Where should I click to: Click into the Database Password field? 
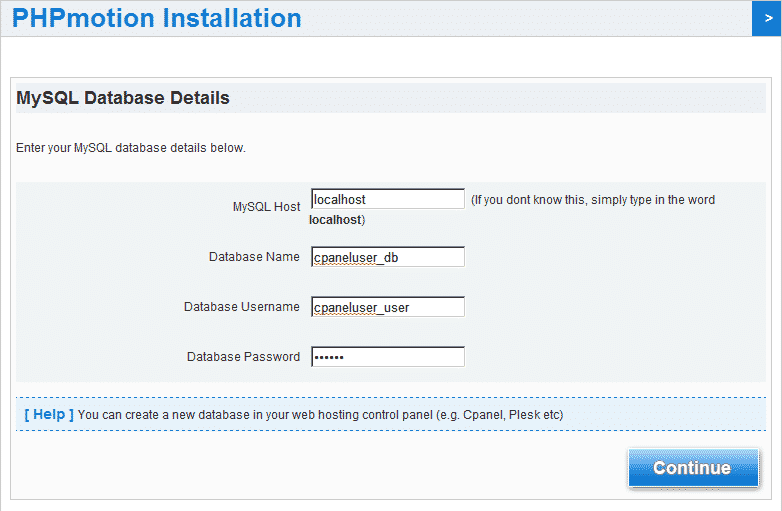[388, 357]
